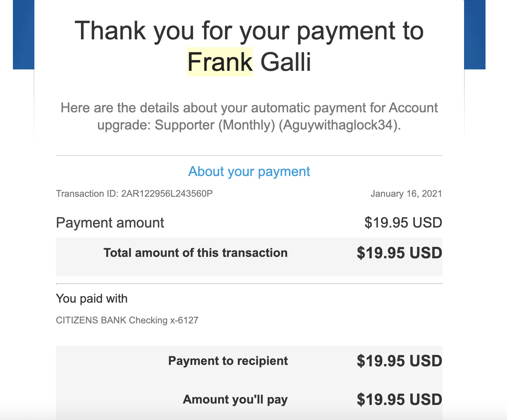Click the date January 16, 2021
This screenshot has height=420, width=507.
(x=406, y=194)
